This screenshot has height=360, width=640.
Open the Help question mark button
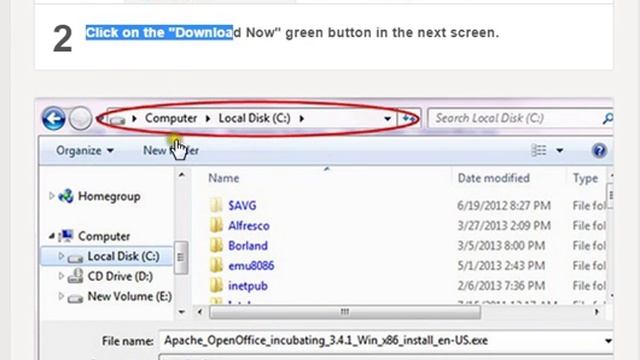tap(599, 151)
